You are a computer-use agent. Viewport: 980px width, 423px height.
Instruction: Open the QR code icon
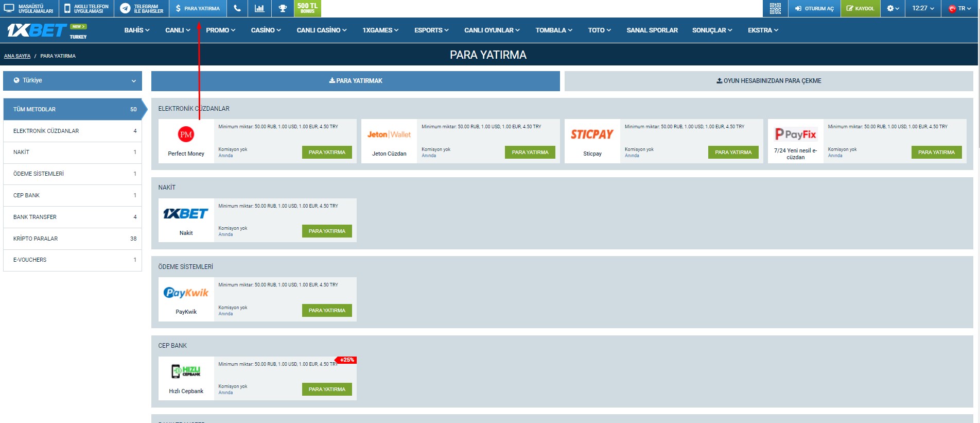[x=775, y=8]
